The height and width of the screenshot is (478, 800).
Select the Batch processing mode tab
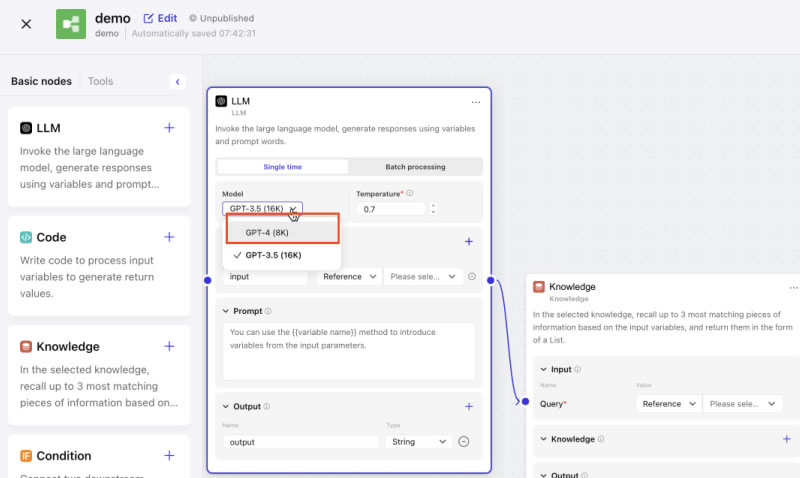point(415,167)
